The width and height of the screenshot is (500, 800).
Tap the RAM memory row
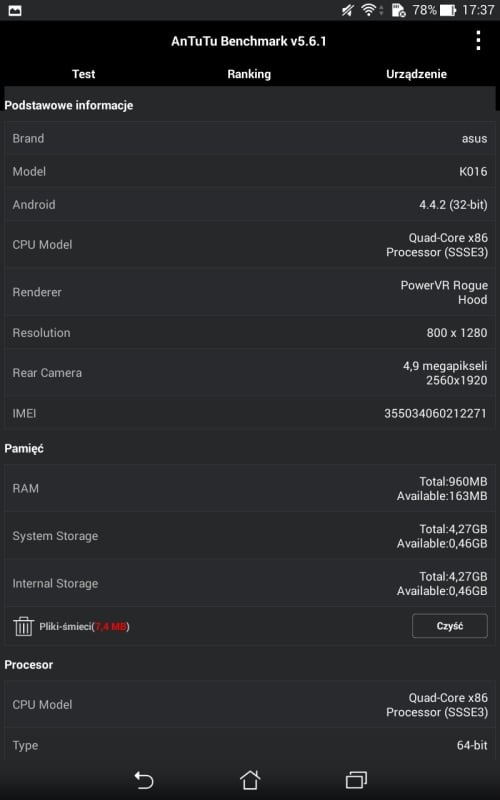coord(250,488)
